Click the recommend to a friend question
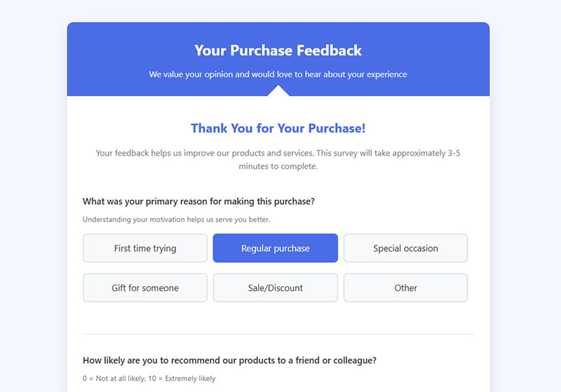Viewport: 561px width, 392px height. pos(229,360)
